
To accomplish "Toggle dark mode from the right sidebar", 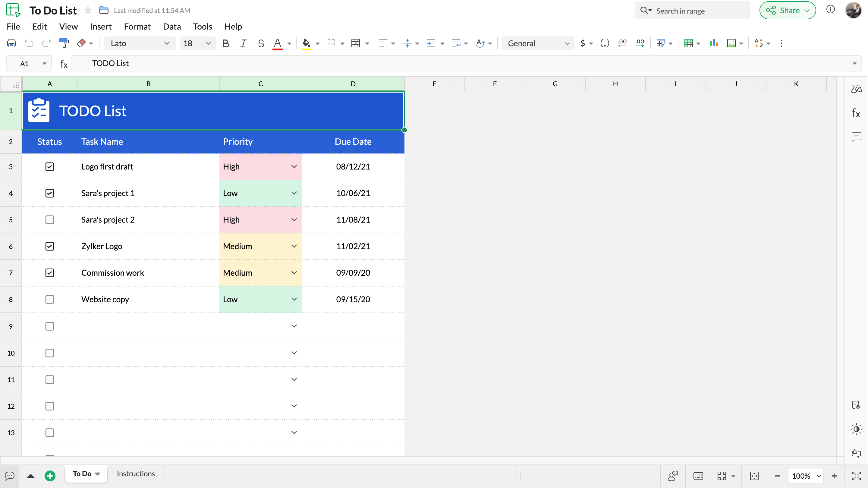I will (856, 429).
